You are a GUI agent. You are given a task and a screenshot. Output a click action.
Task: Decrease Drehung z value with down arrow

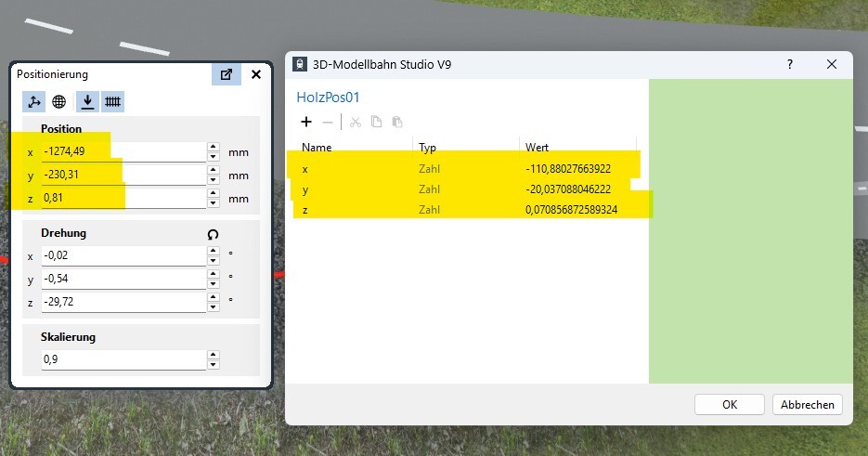pos(214,307)
